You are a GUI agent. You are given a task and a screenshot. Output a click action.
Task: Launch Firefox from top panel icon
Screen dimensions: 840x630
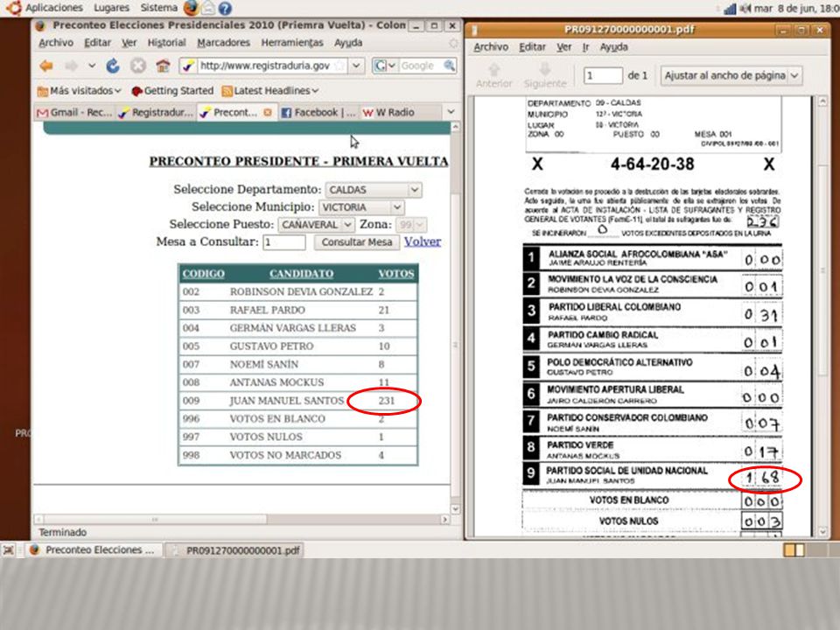[x=191, y=8]
